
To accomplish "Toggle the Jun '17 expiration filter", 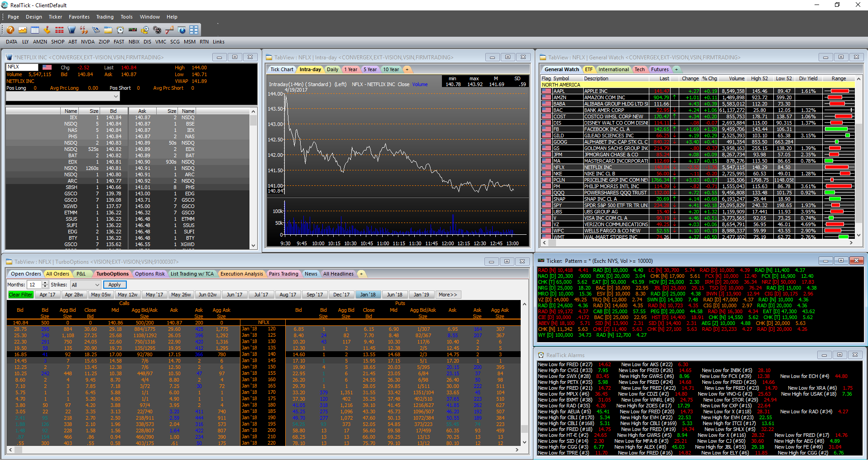I will [x=235, y=295].
